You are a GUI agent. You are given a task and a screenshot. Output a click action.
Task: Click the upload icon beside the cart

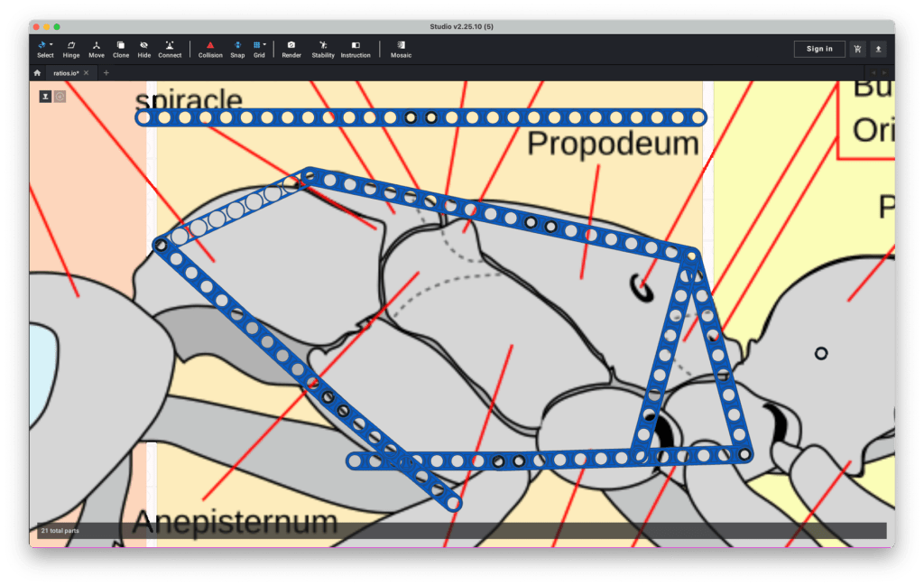pos(878,49)
